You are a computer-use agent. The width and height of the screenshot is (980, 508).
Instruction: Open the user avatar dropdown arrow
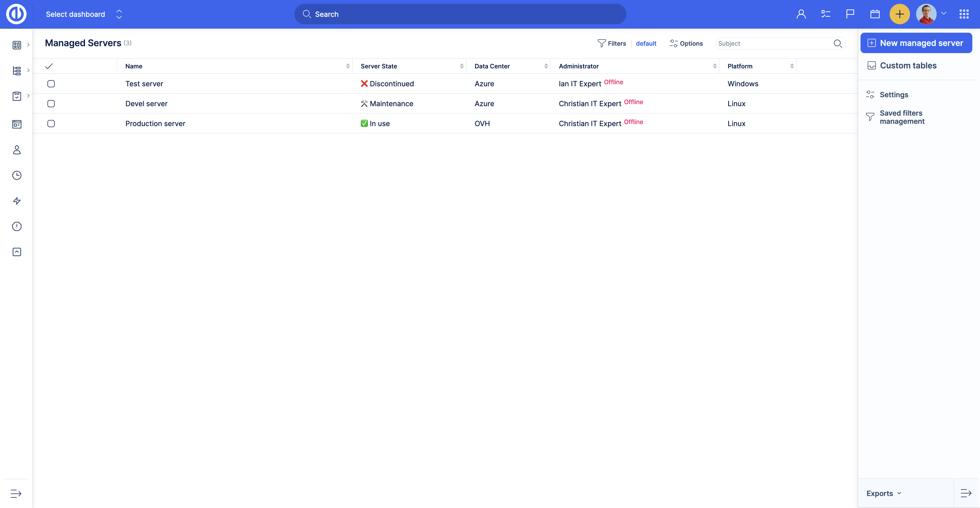point(943,13)
